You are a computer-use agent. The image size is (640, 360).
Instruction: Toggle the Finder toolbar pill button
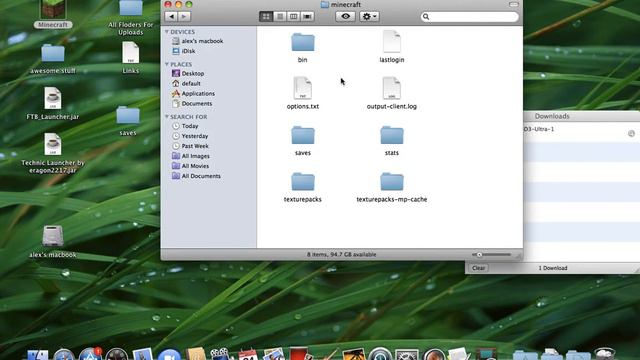click(513, 4)
